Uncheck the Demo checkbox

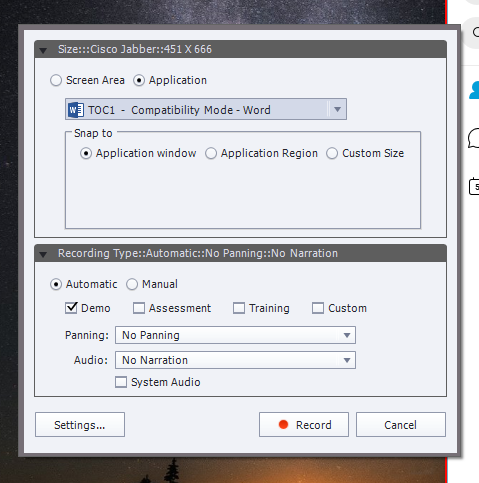coord(71,308)
